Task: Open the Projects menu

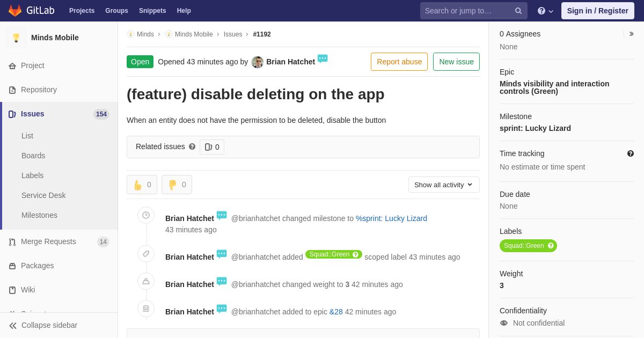Action: pyautogui.click(x=82, y=11)
